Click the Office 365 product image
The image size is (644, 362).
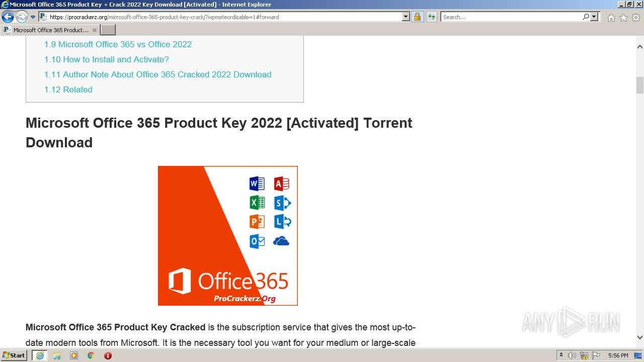(228, 236)
